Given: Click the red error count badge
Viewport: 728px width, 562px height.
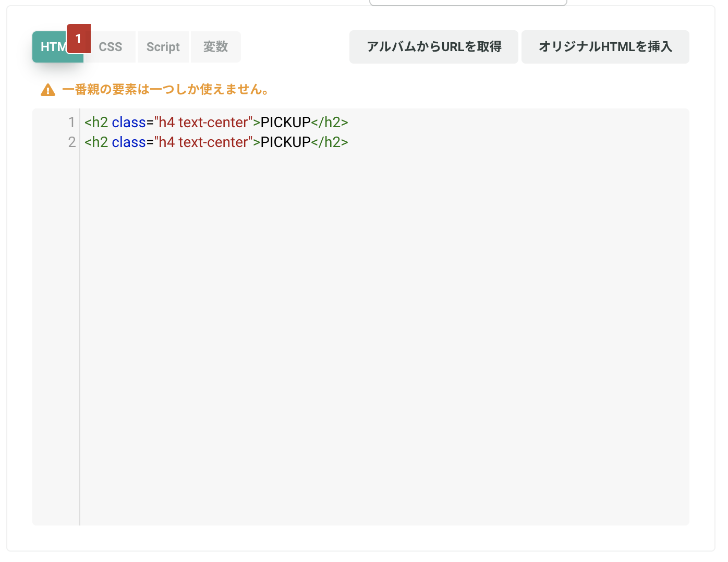Looking at the screenshot, I should (79, 39).
